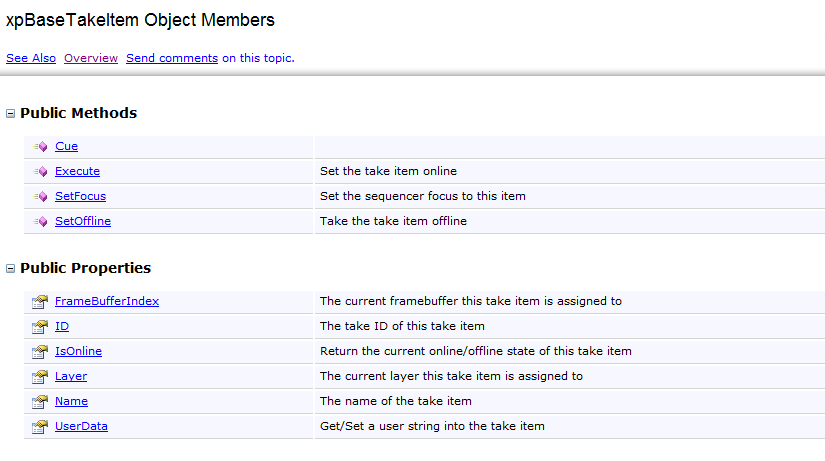Click the property icon beside IsOnline
This screenshot has width=825, height=461.
(x=40, y=352)
